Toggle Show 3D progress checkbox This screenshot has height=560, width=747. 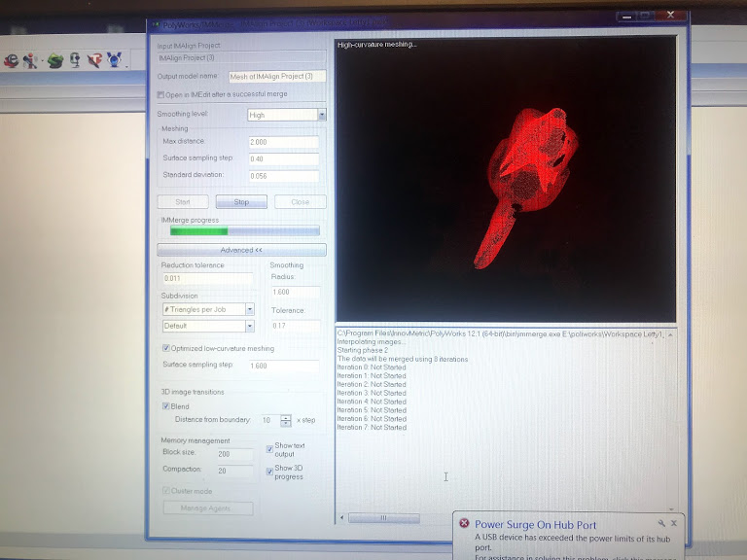pos(269,472)
